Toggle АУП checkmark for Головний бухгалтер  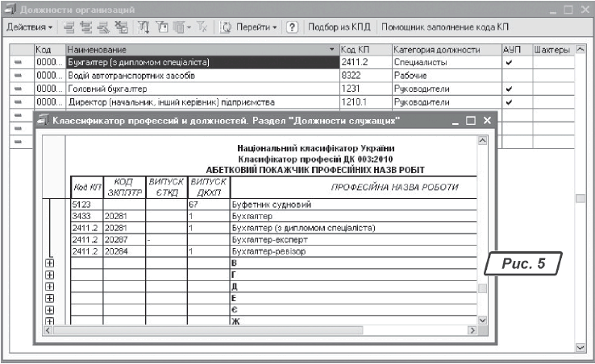pos(508,89)
